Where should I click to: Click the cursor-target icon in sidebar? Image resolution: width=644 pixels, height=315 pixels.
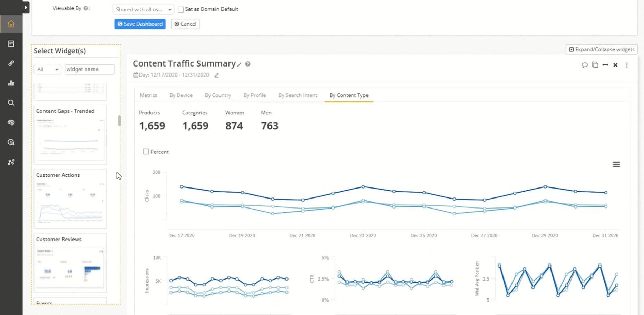11,142
